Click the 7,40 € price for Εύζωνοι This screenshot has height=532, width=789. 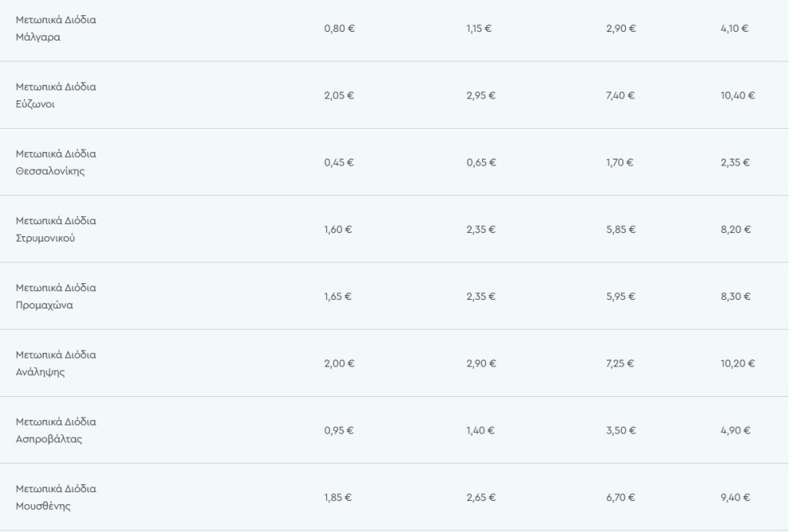click(620, 95)
